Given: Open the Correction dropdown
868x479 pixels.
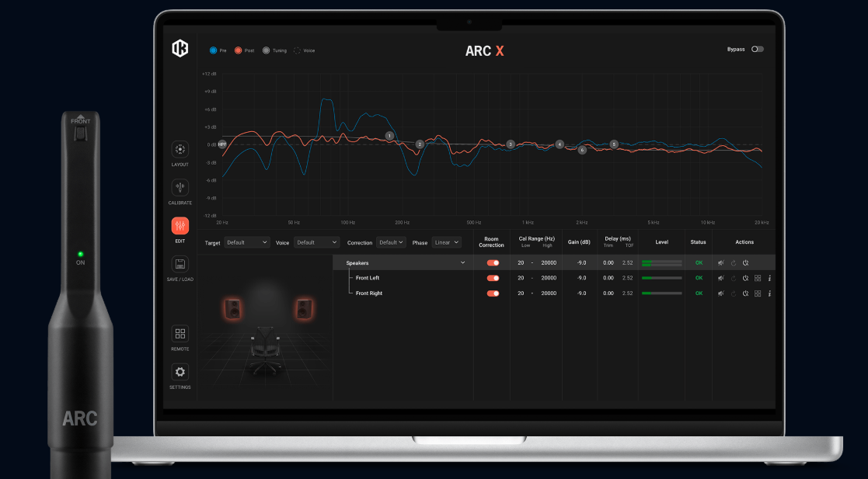Looking at the screenshot, I should (391, 243).
